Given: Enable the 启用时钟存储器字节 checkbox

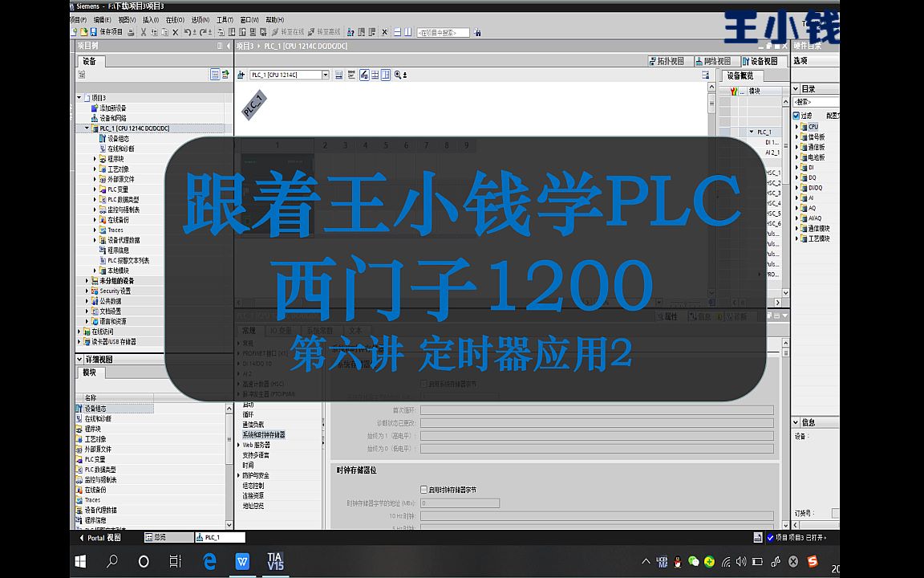Looking at the screenshot, I should pyautogui.click(x=423, y=490).
